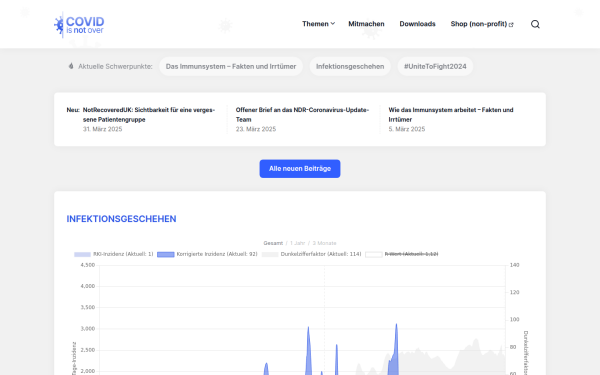Click the Alle neuen Beiträge button

point(300,169)
